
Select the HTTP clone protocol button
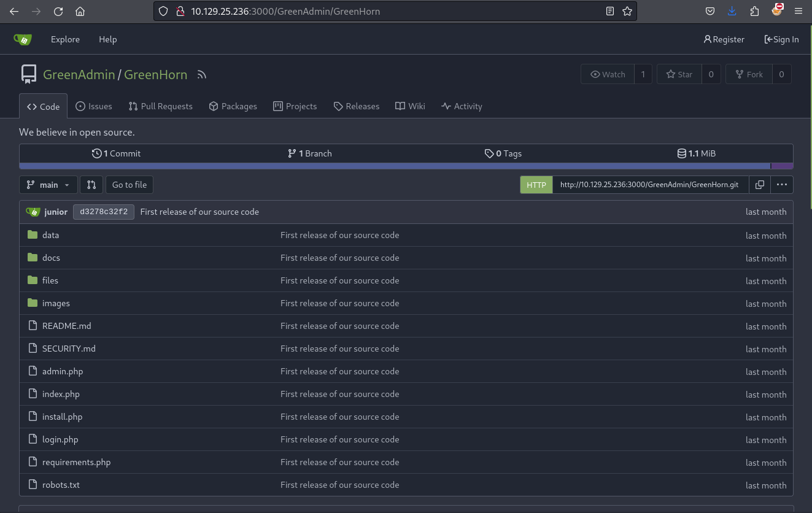(x=536, y=185)
